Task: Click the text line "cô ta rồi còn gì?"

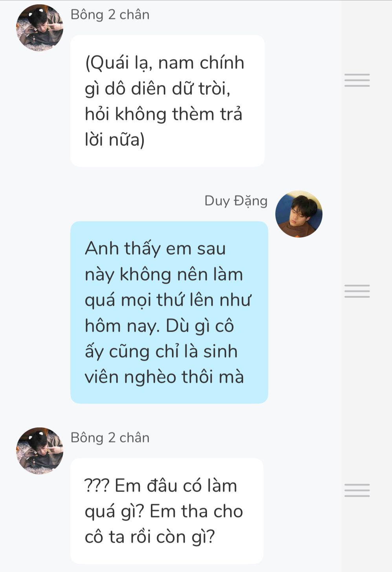Action: pos(150,537)
